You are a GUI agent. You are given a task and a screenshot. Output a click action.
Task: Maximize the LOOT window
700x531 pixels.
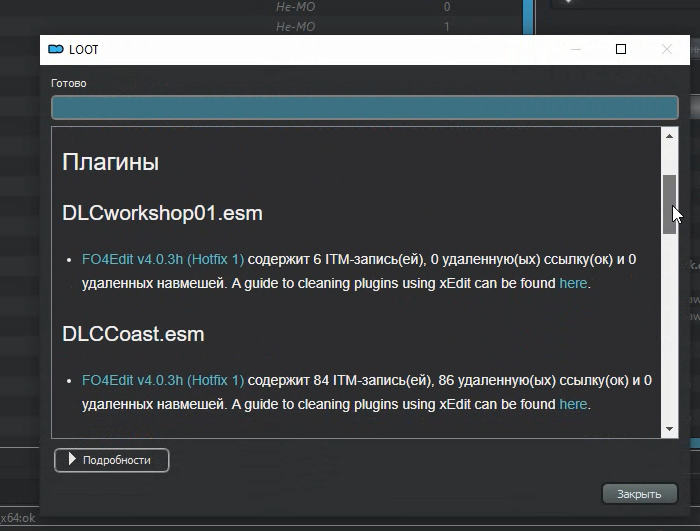coord(621,49)
